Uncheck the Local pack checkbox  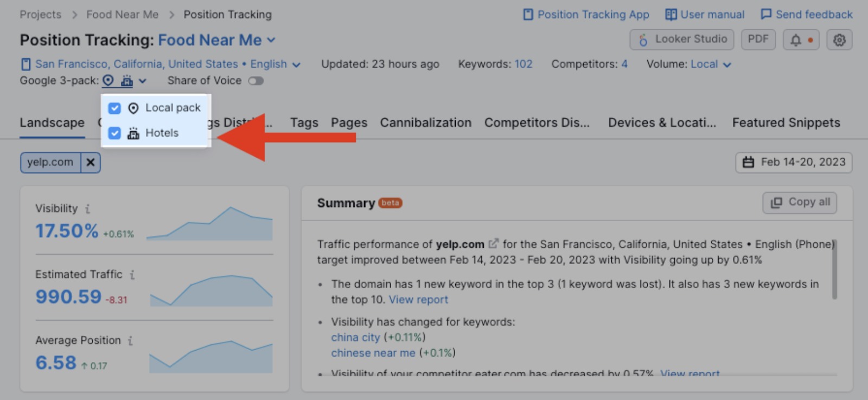[x=114, y=108]
